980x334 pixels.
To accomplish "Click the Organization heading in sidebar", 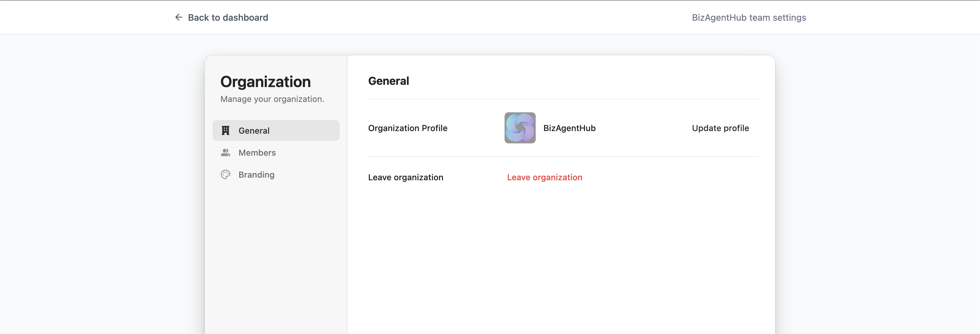I will 265,82.
